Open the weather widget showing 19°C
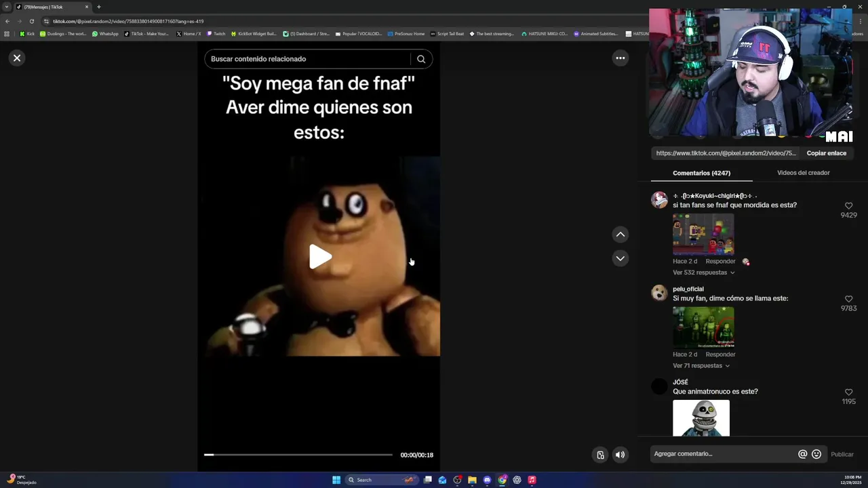Viewport: 868px width, 488px height. pyautogui.click(x=20, y=480)
